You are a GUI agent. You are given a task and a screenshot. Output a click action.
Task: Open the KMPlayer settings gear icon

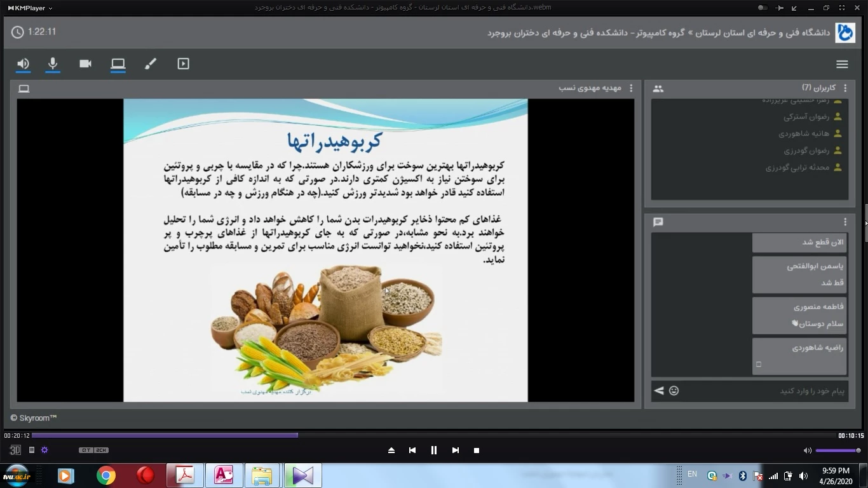(44, 450)
